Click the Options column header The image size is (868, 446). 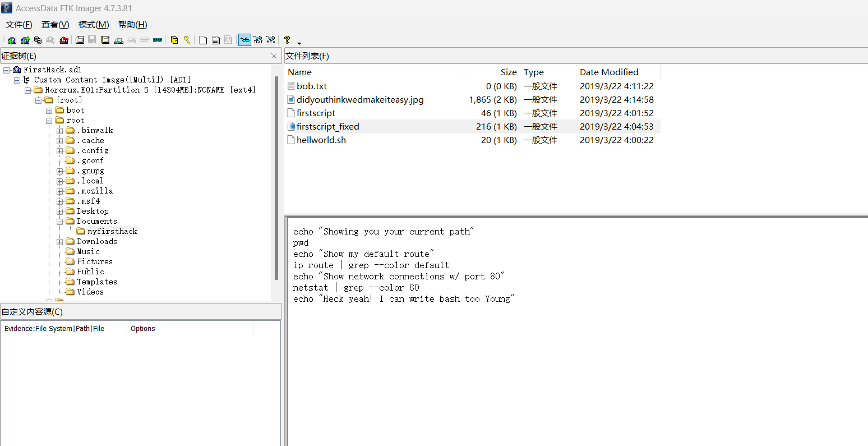pyautogui.click(x=190, y=329)
